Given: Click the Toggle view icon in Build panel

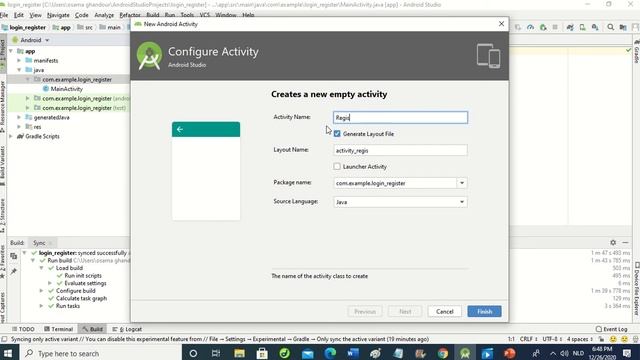Looking at the screenshot, I should [13, 256].
